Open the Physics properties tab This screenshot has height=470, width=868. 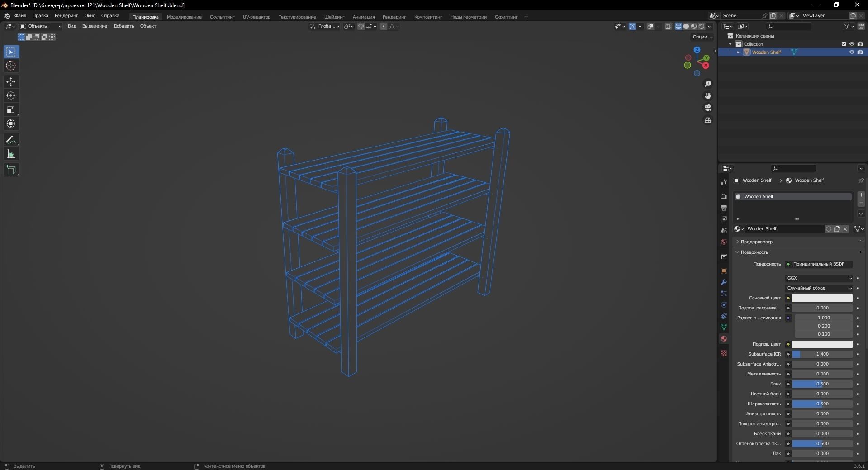pyautogui.click(x=724, y=304)
